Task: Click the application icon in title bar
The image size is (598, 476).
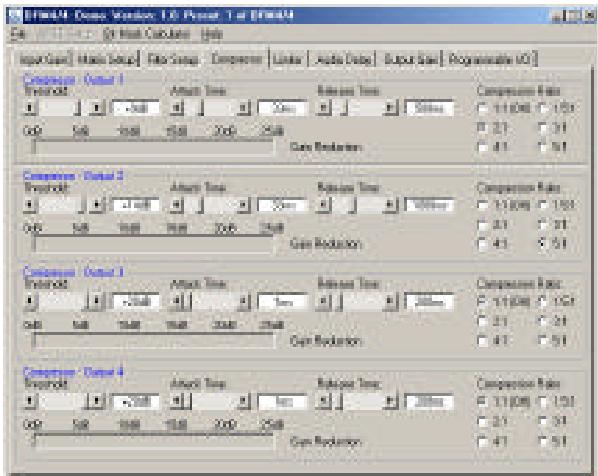Action: (15, 15)
